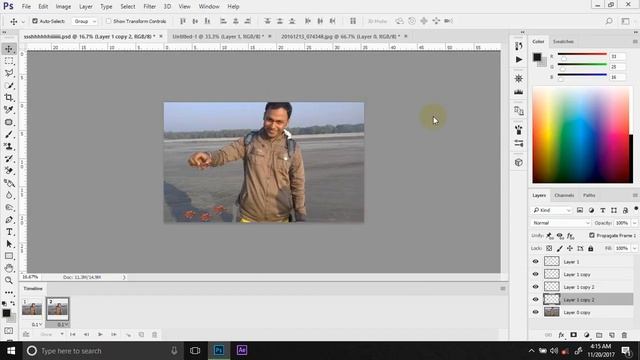Select the Clone Stamp tool

(x=9, y=146)
